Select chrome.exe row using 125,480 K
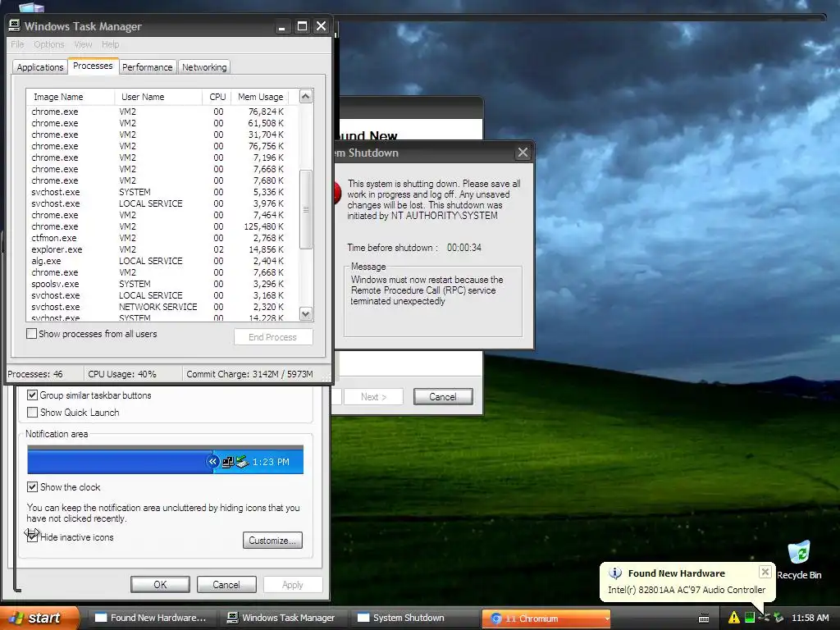 click(x=163, y=226)
